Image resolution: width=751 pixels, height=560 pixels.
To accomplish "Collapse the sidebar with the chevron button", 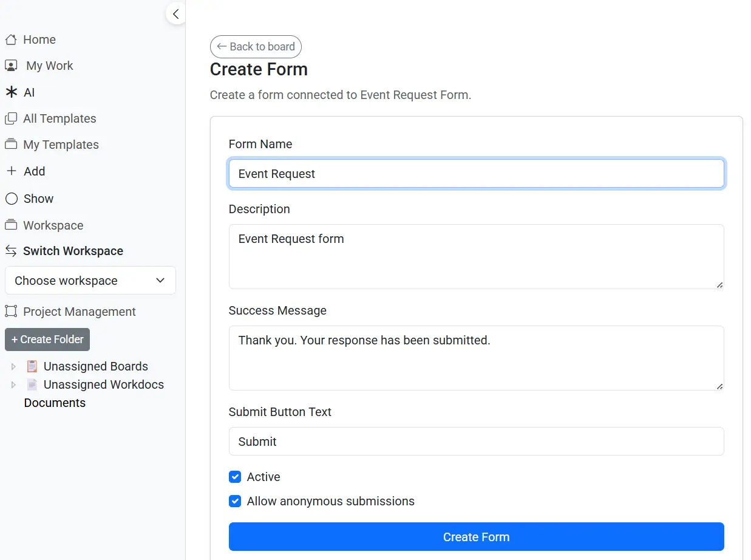I will 175,14.
